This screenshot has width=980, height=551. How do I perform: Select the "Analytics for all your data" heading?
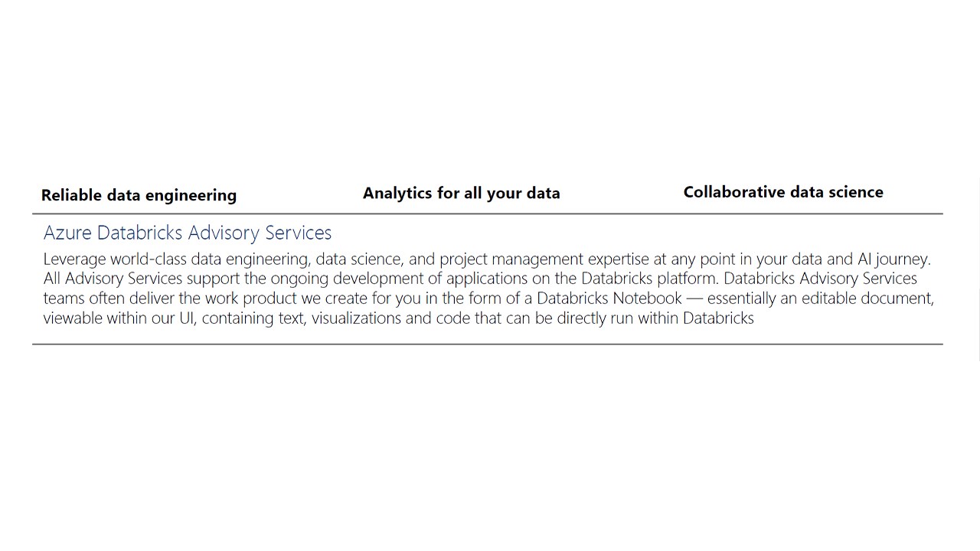pos(461,193)
